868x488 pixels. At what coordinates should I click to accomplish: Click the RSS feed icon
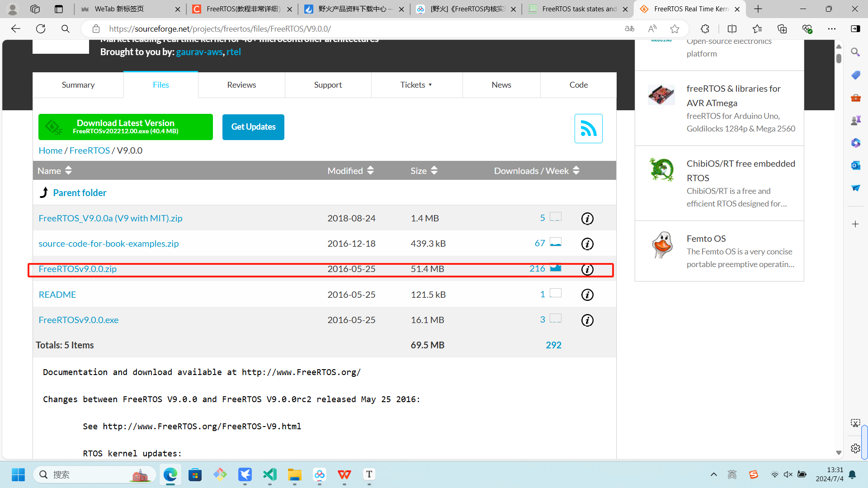tap(588, 129)
